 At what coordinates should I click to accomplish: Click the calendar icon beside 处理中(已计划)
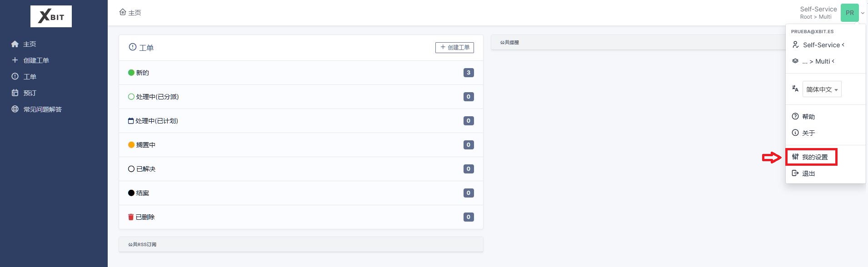point(131,121)
